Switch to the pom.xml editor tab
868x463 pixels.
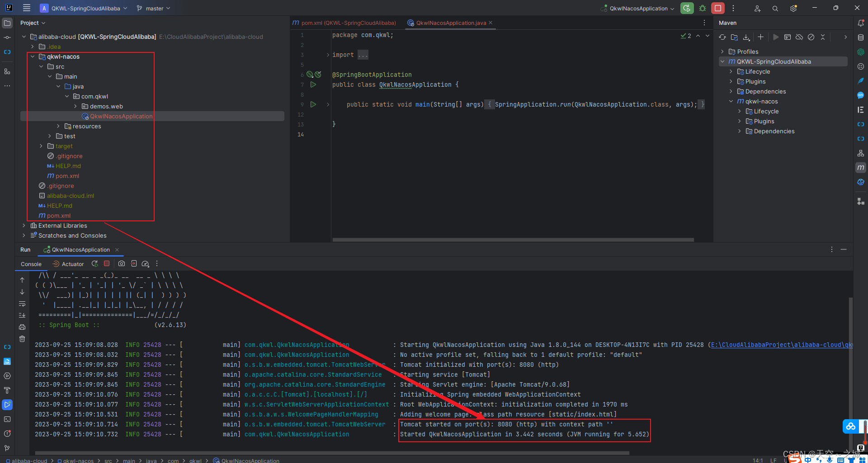click(x=344, y=23)
